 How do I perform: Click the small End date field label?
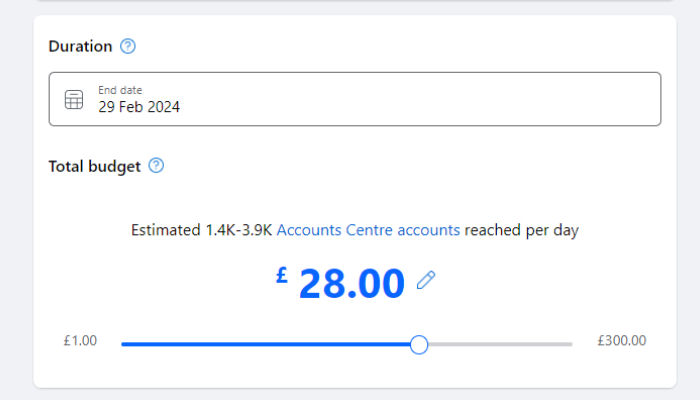pos(120,90)
